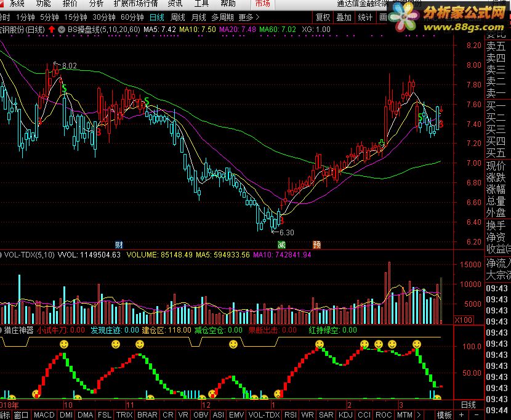The width and height of the screenshot is (511, 420).
Task: Select the KDJ indicator tab
Action: 345,415
